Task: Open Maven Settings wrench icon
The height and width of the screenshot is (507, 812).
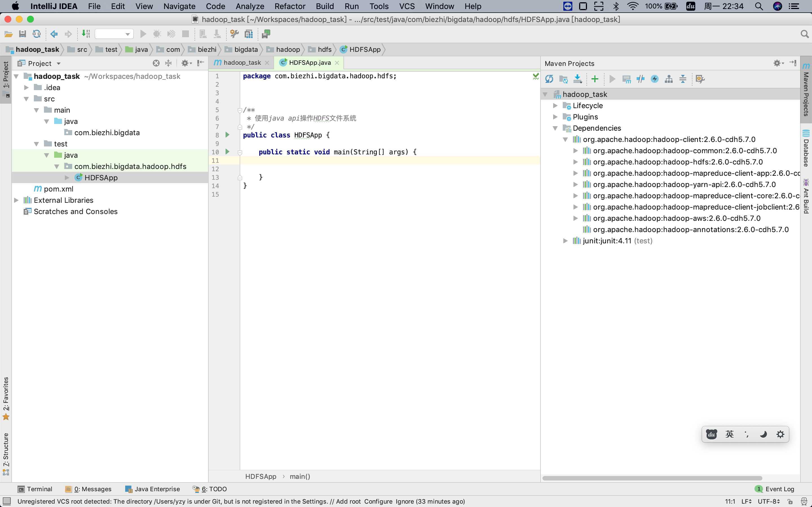Action: pyautogui.click(x=700, y=79)
